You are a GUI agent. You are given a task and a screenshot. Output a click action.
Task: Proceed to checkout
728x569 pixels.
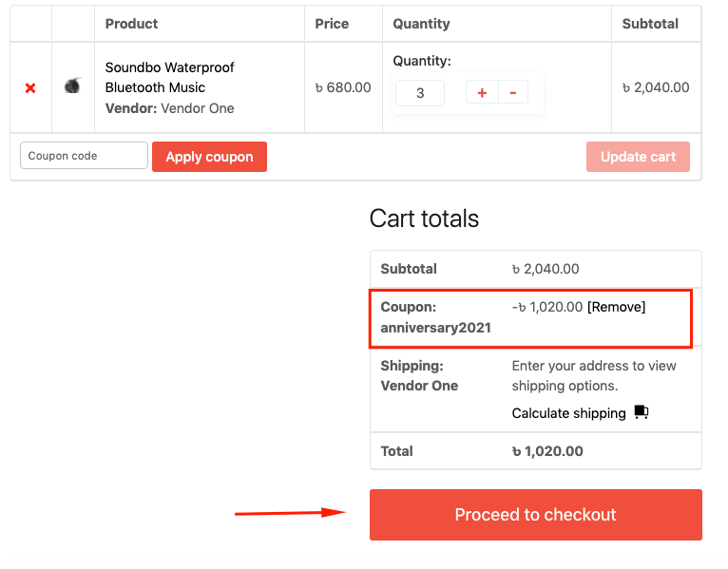(536, 515)
